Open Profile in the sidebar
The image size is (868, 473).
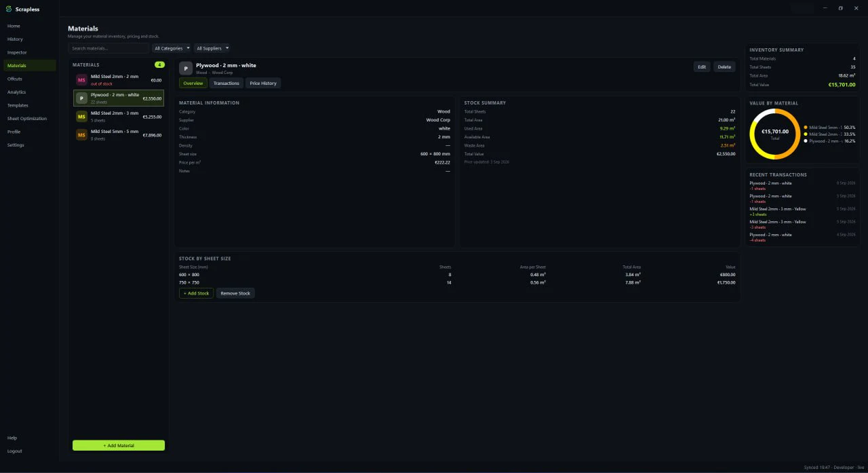pyautogui.click(x=30, y=132)
